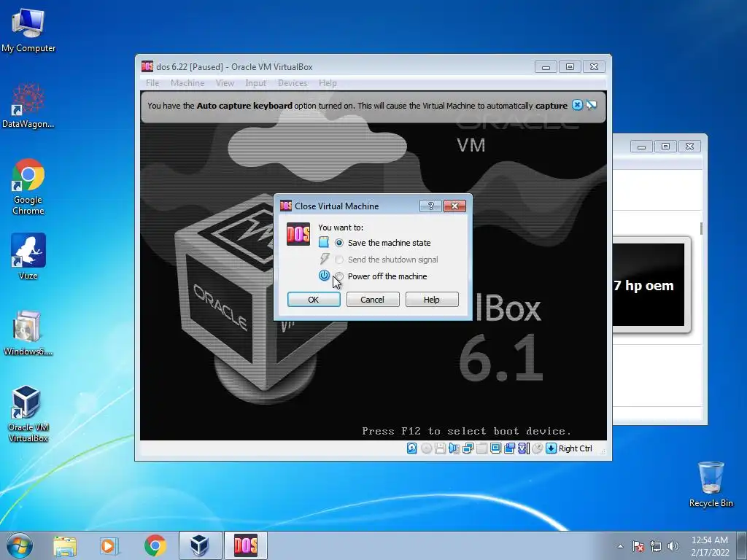Open Chrome from the taskbar

[x=155, y=545]
